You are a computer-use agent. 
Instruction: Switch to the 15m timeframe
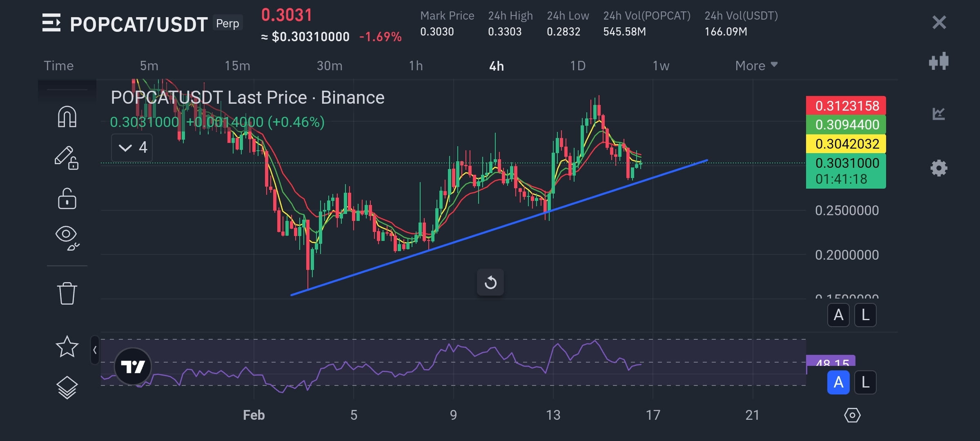coord(237,66)
